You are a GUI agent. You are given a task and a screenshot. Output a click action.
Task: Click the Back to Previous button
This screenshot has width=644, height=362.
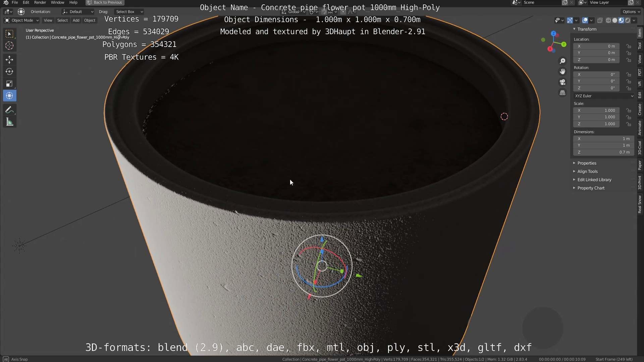[105, 2]
